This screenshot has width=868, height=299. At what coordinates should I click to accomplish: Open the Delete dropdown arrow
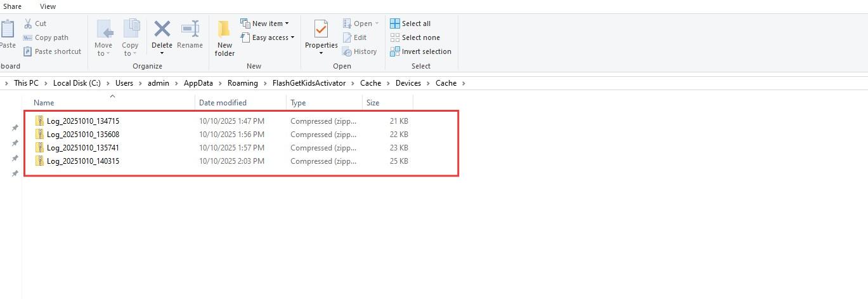click(x=162, y=53)
